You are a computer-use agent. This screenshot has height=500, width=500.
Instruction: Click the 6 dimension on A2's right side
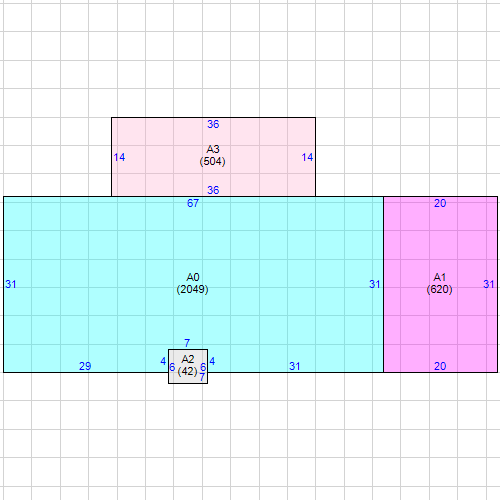point(203,367)
